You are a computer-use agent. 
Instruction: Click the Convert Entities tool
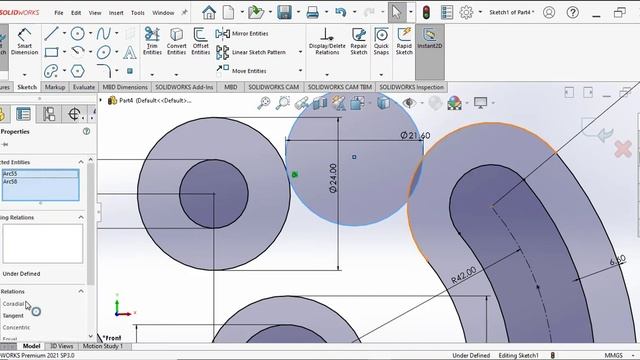pos(176,41)
